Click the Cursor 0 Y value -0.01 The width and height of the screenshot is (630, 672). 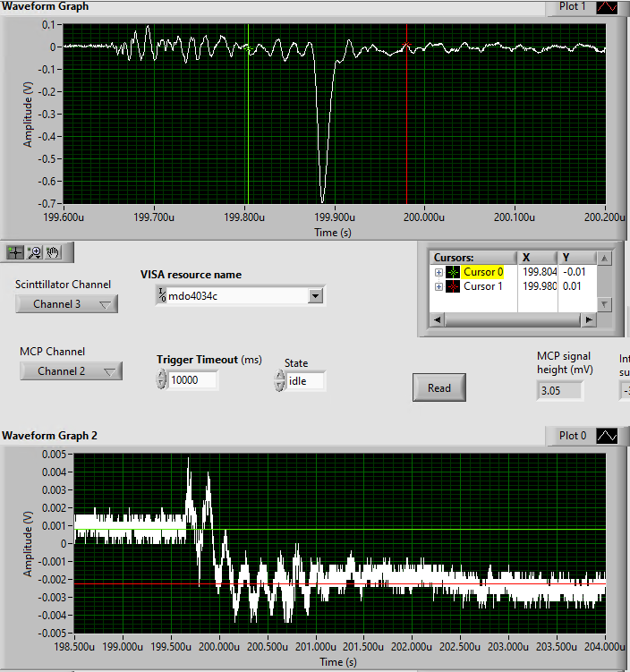574,272
